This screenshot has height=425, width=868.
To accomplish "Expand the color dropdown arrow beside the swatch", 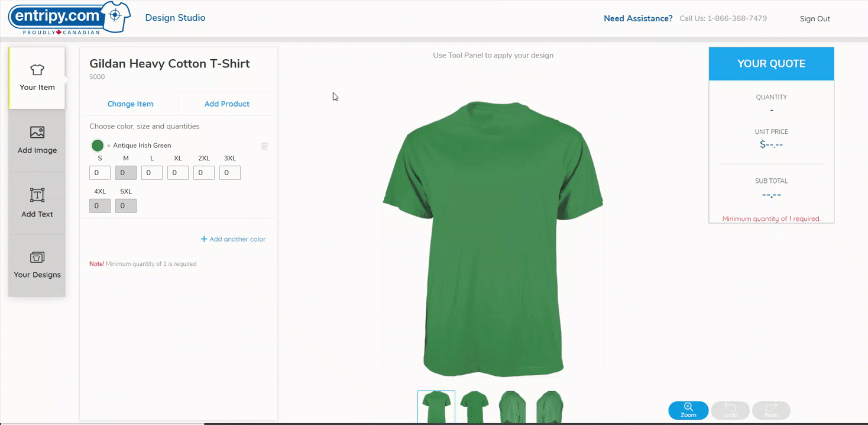I will [x=109, y=146].
